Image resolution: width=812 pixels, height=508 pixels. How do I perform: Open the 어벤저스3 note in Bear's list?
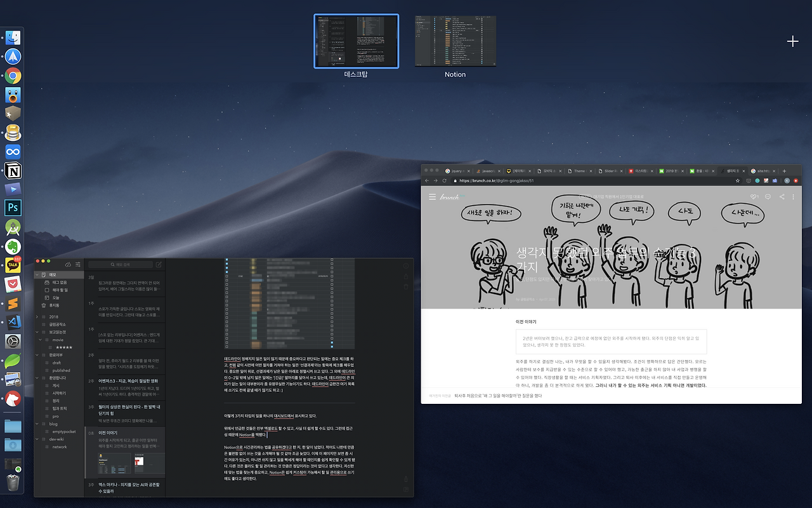125,387
